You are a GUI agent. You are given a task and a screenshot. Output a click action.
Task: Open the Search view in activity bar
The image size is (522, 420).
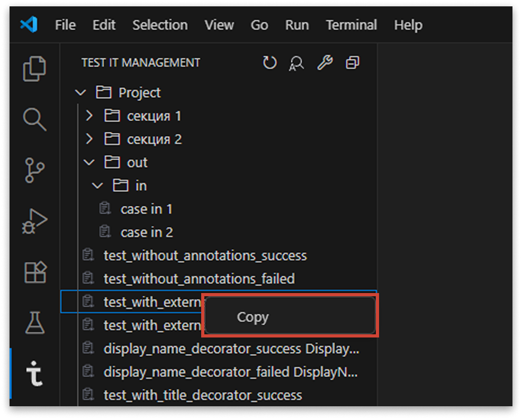pyautogui.click(x=35, y=119)
